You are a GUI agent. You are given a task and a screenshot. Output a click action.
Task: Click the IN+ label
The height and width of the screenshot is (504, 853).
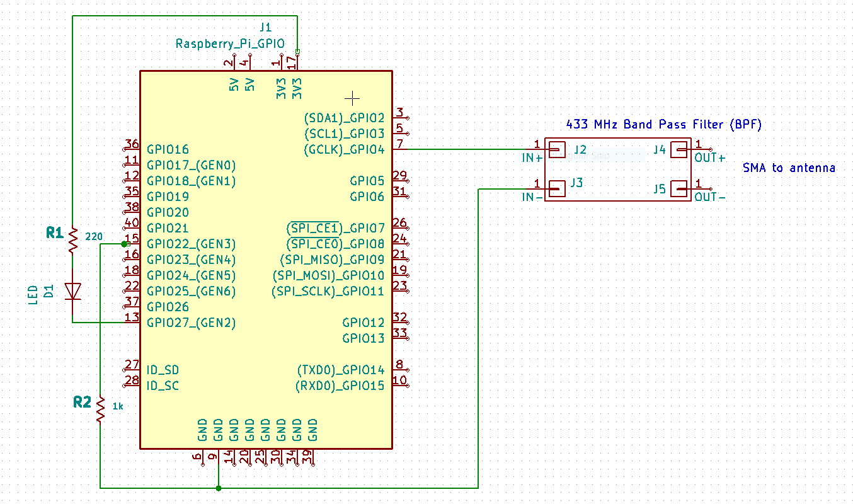(532, 159)
